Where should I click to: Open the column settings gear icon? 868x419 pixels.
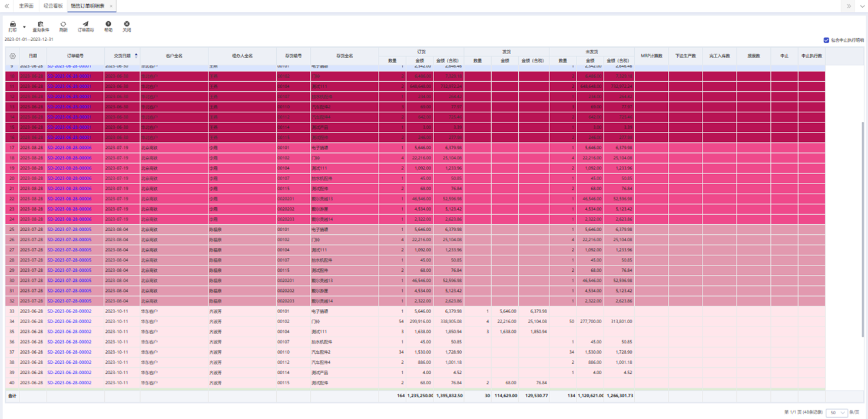click(x=12, y=56)
